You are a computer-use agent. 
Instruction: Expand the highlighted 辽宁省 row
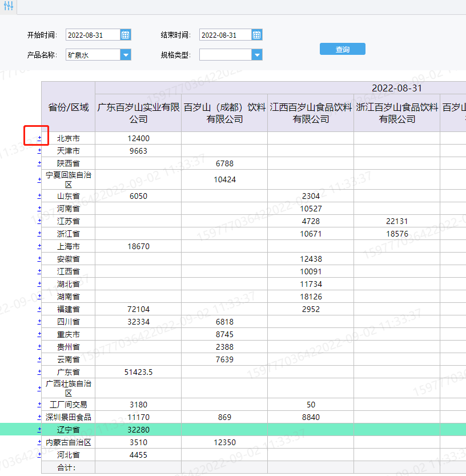[39, 430]
